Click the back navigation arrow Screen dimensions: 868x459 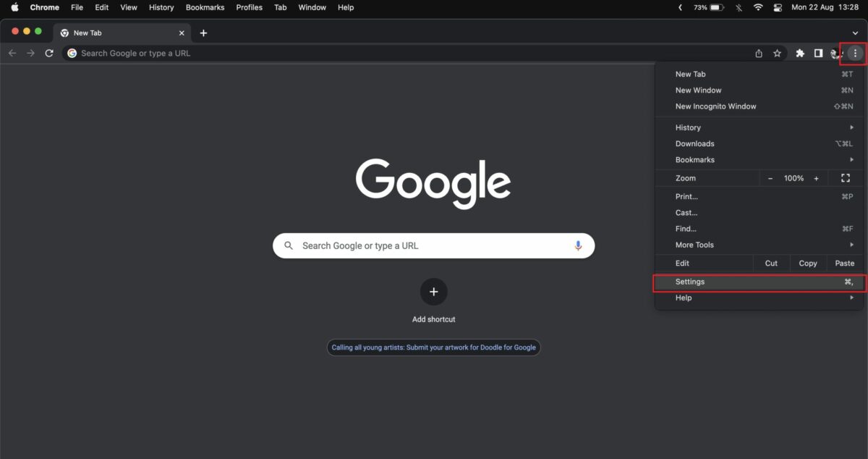tap(12, 53)
